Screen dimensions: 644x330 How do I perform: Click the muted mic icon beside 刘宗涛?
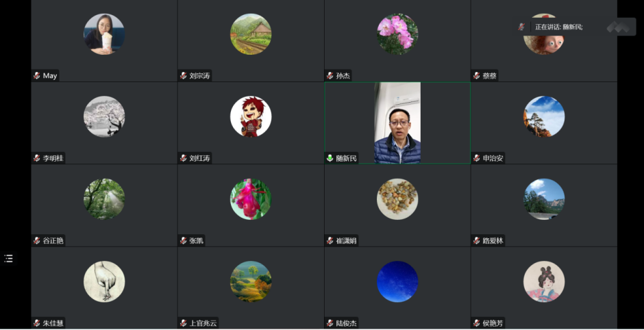coord(183,75)
